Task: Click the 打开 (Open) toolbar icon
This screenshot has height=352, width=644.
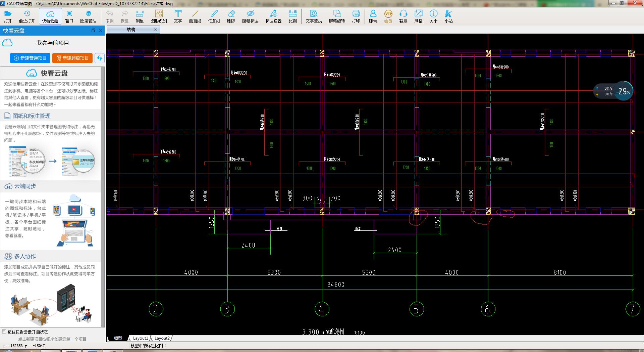Action: (x=8, y=16)
